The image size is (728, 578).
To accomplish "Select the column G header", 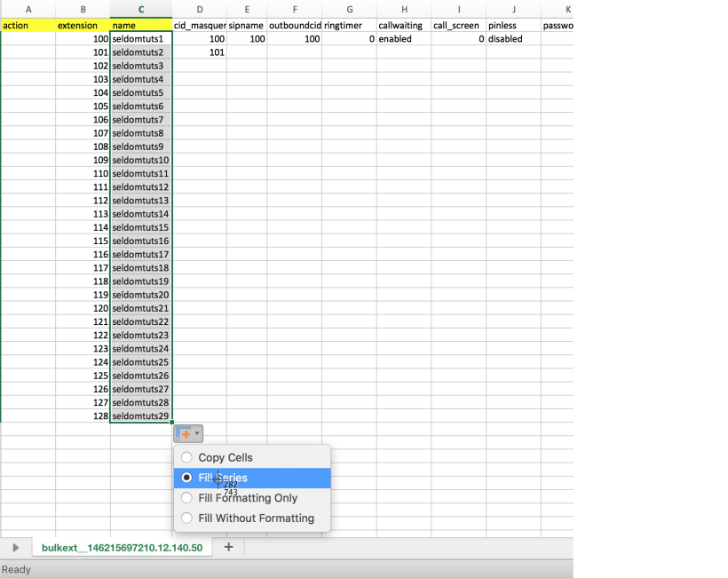I will click(x=349, y=9).
